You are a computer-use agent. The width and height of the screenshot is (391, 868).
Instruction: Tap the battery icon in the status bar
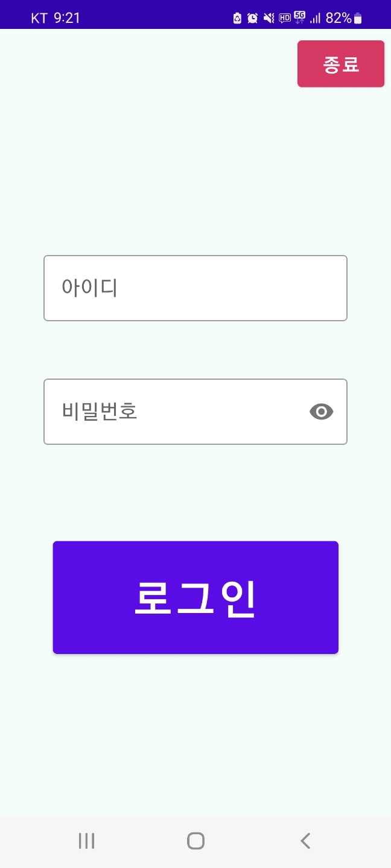(356, 17)
